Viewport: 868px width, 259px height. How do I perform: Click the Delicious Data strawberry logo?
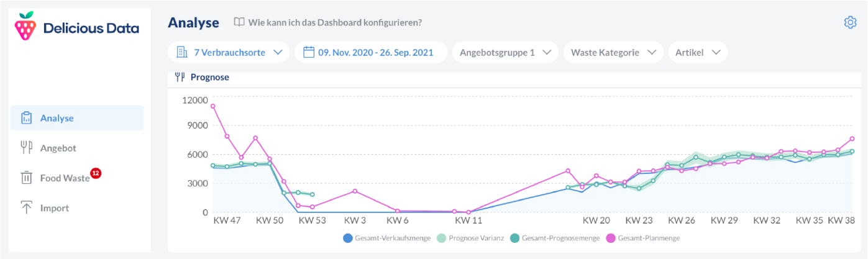click(x=25, y=27)
